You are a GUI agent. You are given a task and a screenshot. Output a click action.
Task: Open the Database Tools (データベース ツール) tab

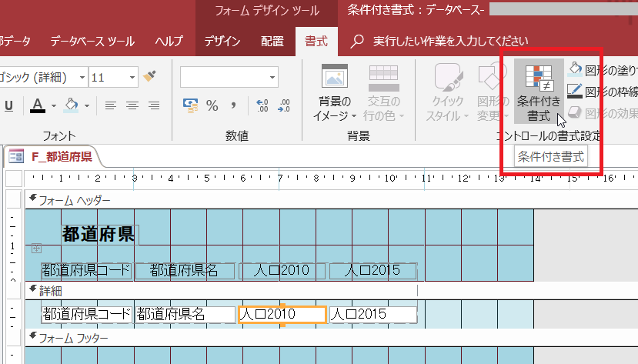pyautogui.click(x=92, y=41)
